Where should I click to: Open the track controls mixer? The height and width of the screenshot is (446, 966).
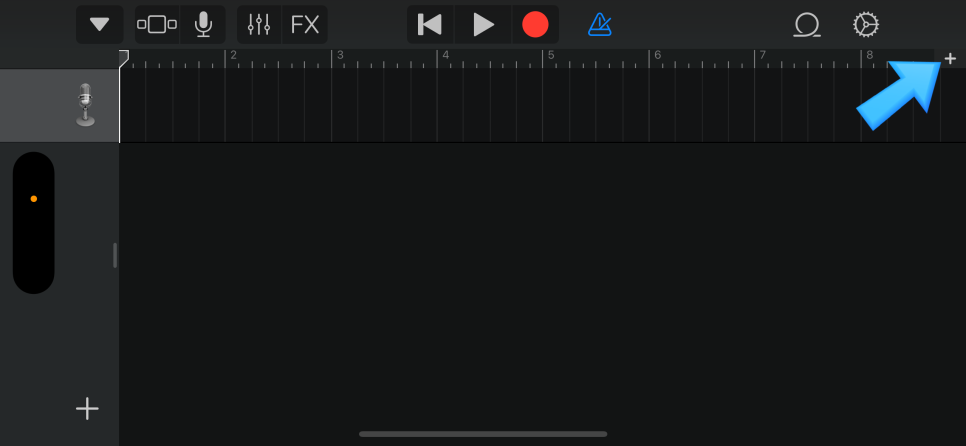(259, 25)
